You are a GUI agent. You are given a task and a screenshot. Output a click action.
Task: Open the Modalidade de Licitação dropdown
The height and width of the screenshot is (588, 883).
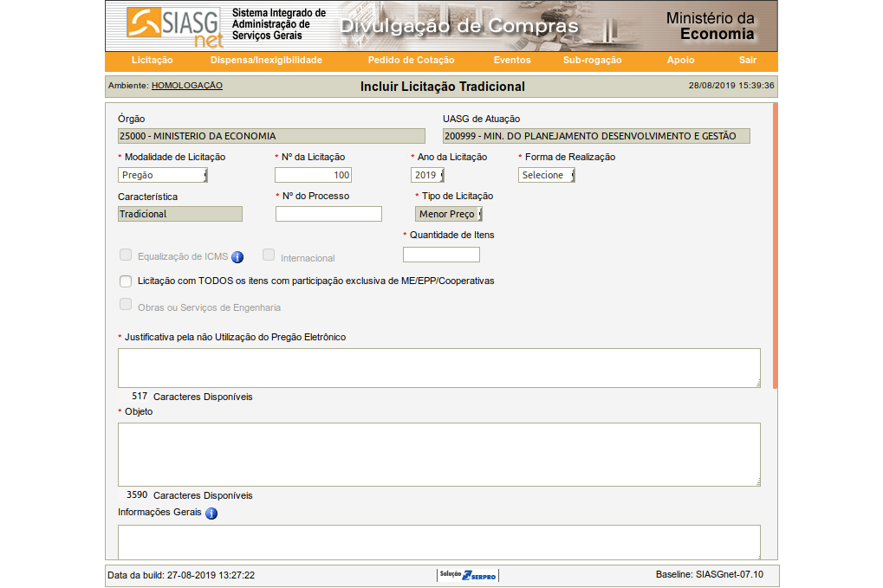click(163, 175)
